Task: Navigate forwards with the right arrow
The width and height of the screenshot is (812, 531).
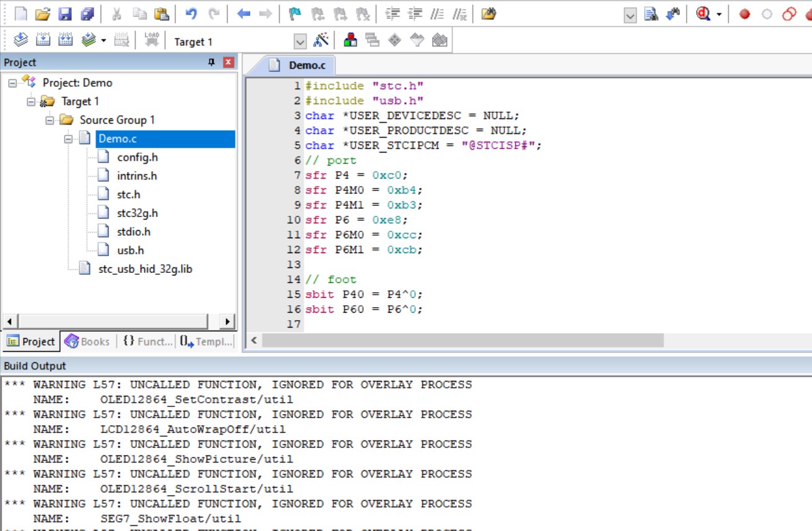Action: pos(265,14)
